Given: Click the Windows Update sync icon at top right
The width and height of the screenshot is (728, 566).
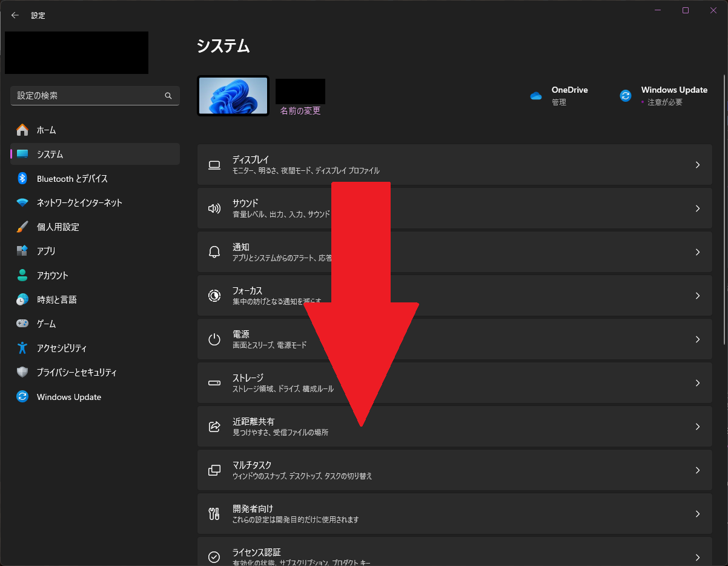Looking at the screenshot, I should click(x=626, y=96).
